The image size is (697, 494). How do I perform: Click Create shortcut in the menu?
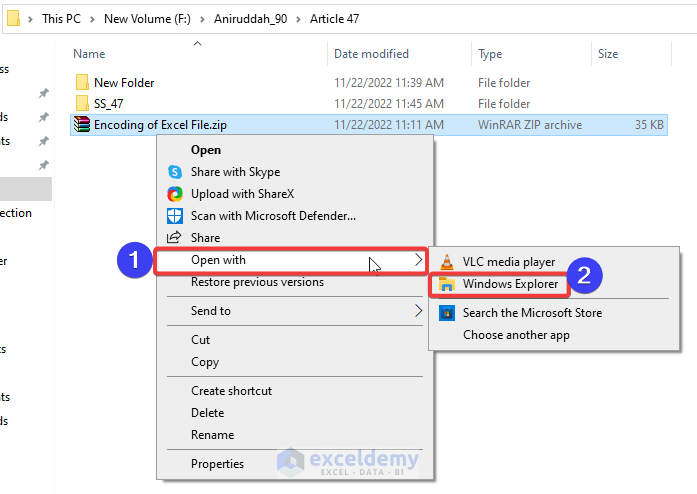pyautogui.click(x=231, y=391)
